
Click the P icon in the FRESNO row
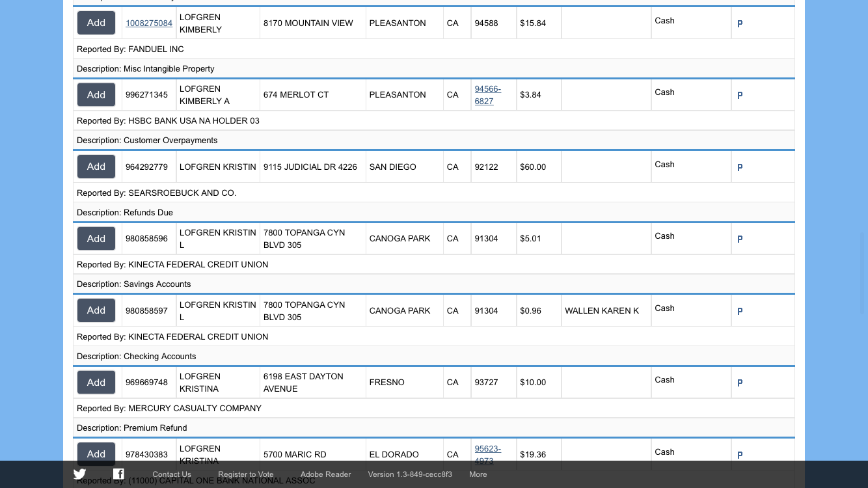740,383
